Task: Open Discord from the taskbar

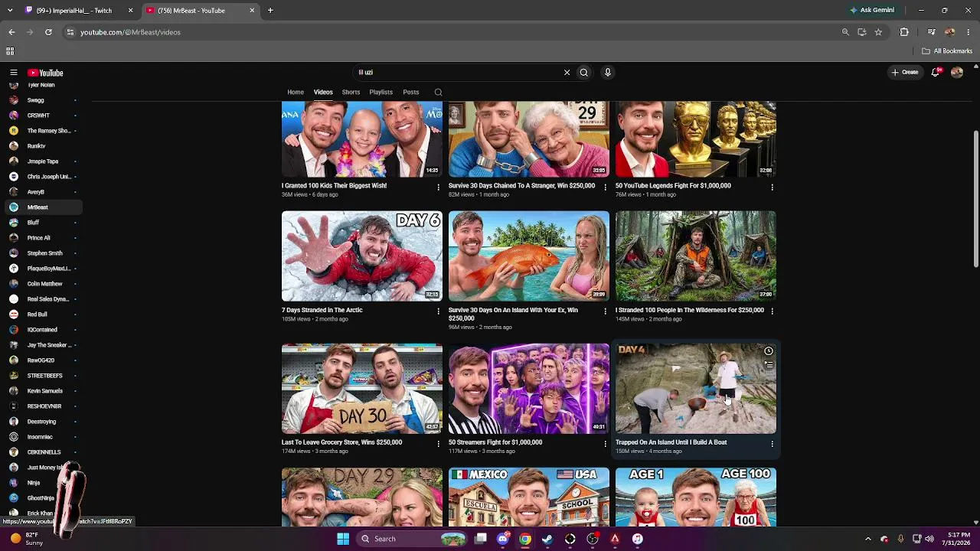Action: pos(503,539)
